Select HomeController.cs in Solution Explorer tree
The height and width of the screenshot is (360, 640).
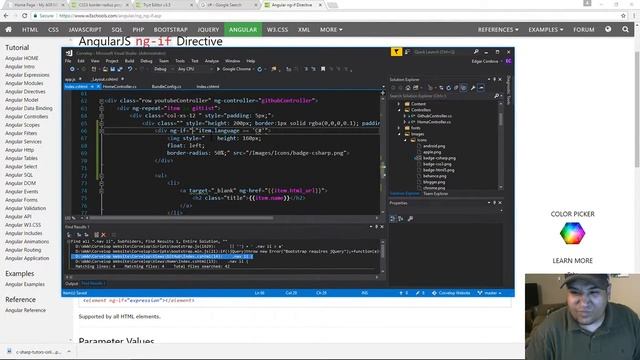[434, 122]
